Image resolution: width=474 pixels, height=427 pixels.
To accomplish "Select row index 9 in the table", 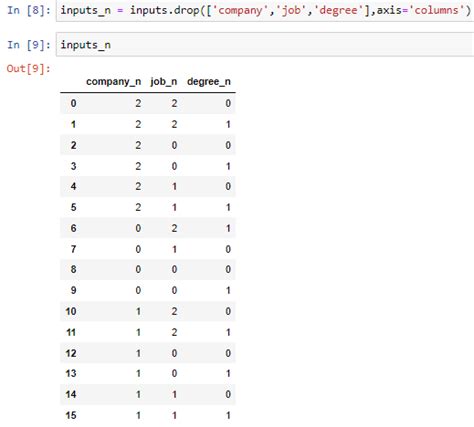I will [x=73, y=290].
